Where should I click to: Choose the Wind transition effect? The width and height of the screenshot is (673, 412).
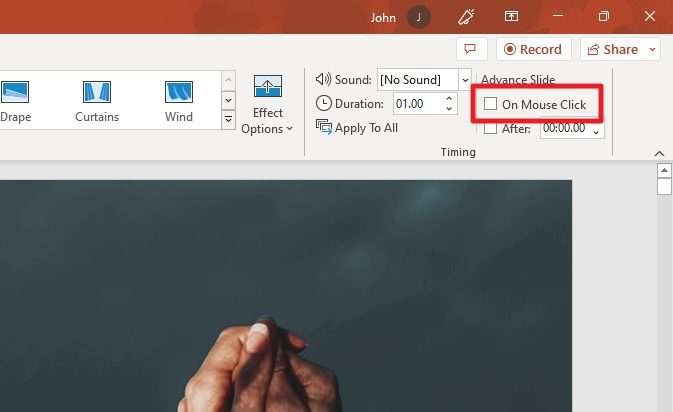179,101
